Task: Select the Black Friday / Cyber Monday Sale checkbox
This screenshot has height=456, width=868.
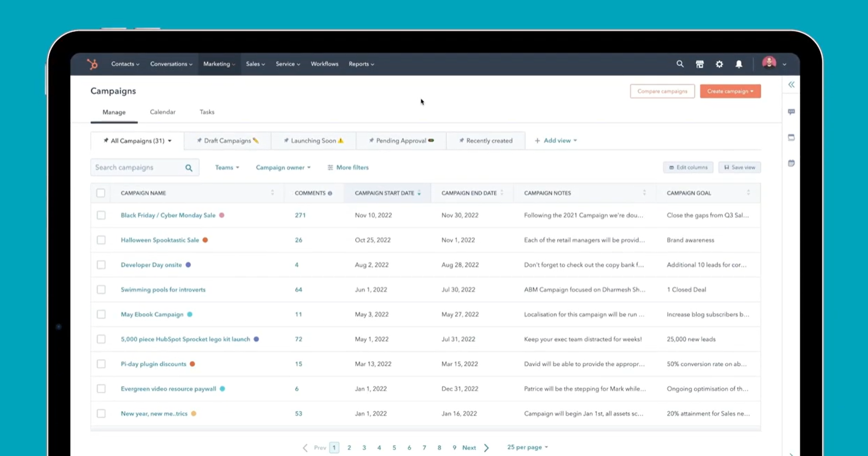Action: tap(101, 215)
